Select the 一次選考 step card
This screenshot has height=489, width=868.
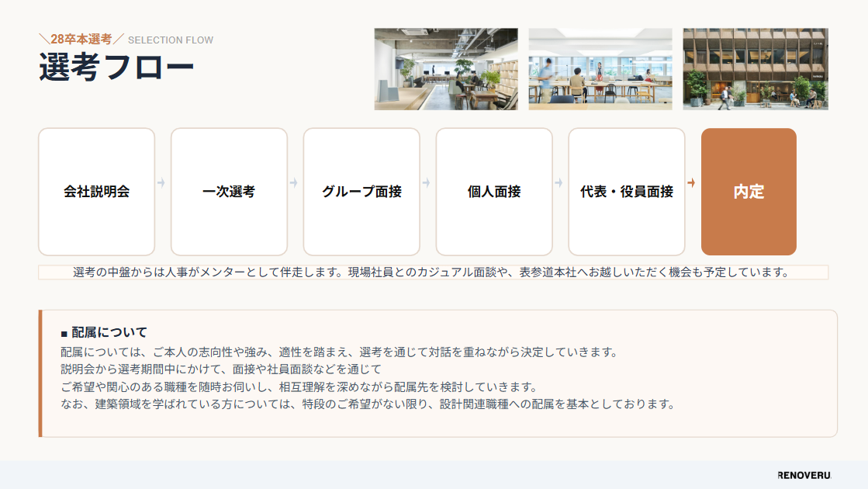(x=229, y=192)
